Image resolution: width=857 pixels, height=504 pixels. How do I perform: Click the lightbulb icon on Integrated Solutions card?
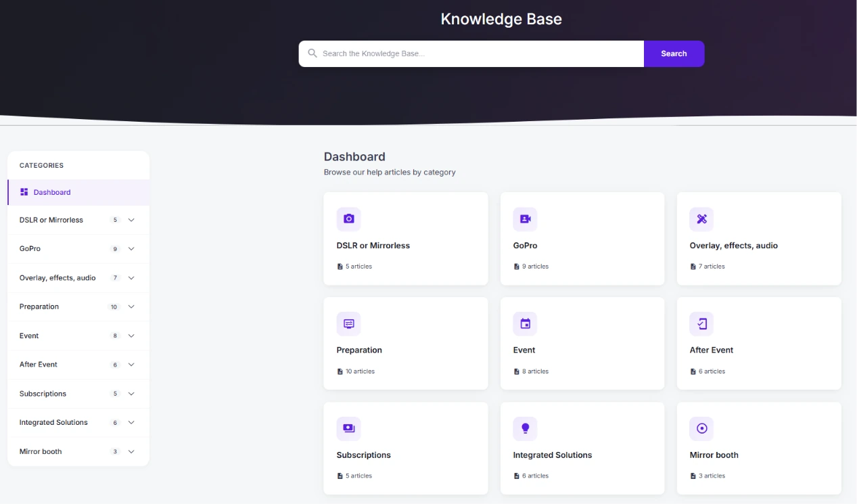tap(525, 428)
